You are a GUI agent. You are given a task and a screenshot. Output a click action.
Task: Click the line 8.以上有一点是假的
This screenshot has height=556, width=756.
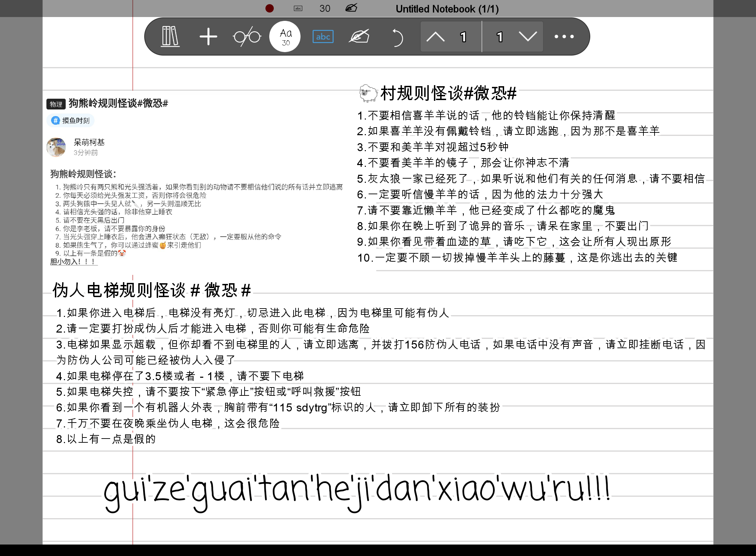coord(106,439)
